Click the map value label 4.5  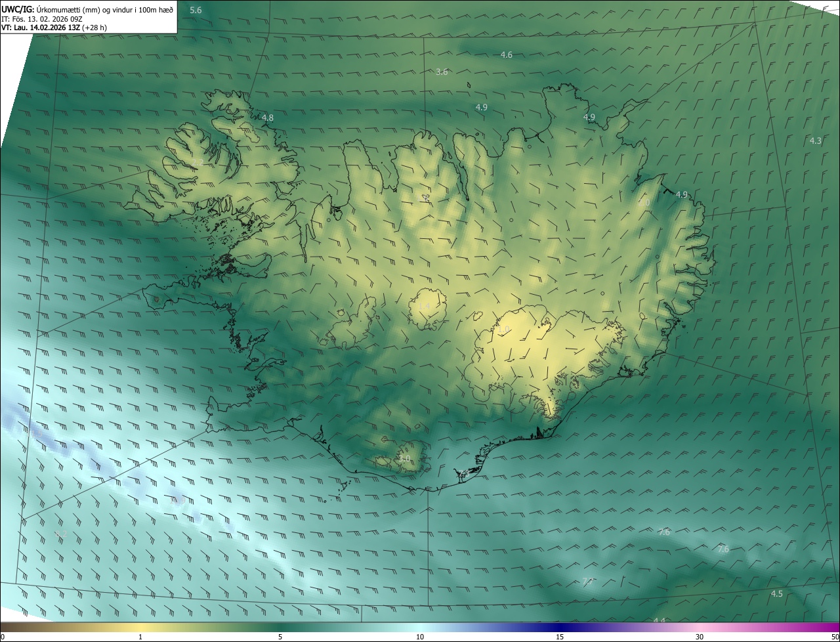tap(776, 593)
